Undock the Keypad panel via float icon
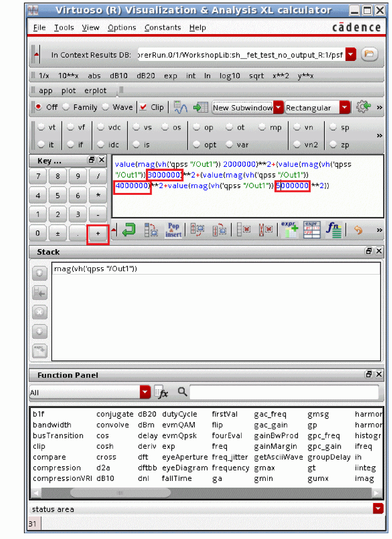 coord(91,160)
